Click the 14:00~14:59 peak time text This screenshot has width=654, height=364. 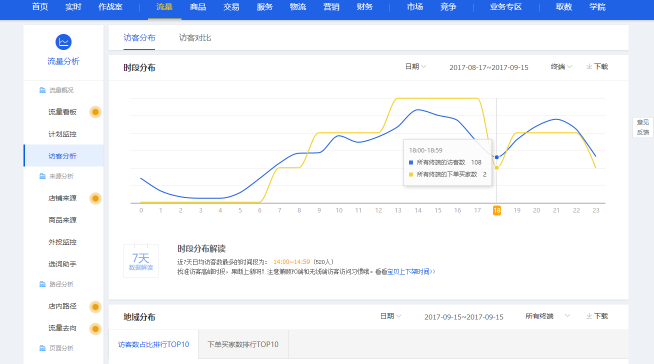(292, 262)
